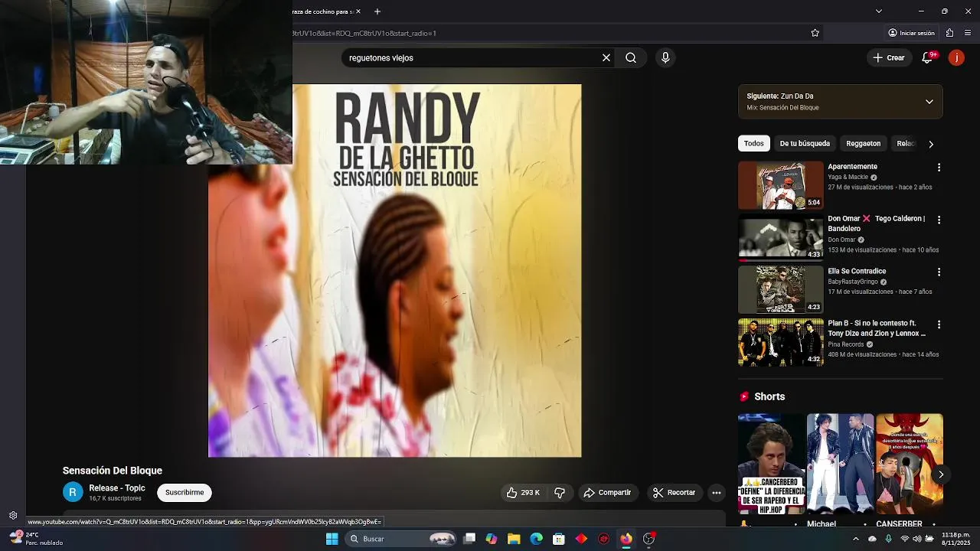Open the Pina Records channel link
Viewport: 980px width, 551px height.
(845, 344)
